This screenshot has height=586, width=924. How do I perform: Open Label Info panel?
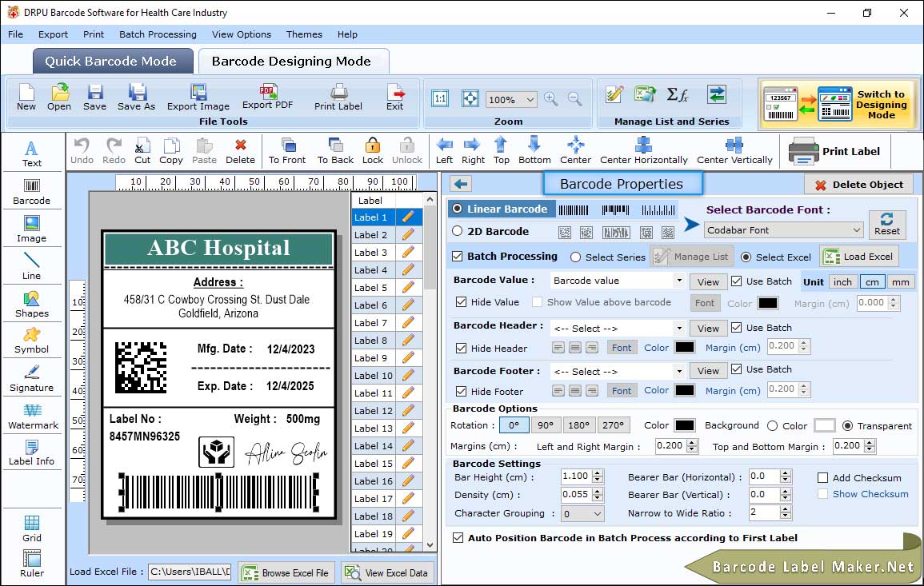[32, 453]
